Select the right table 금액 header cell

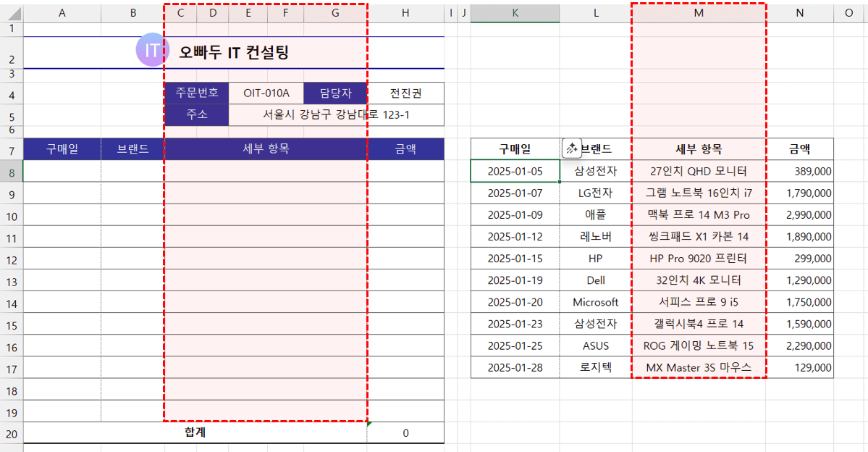pos(799,149)
